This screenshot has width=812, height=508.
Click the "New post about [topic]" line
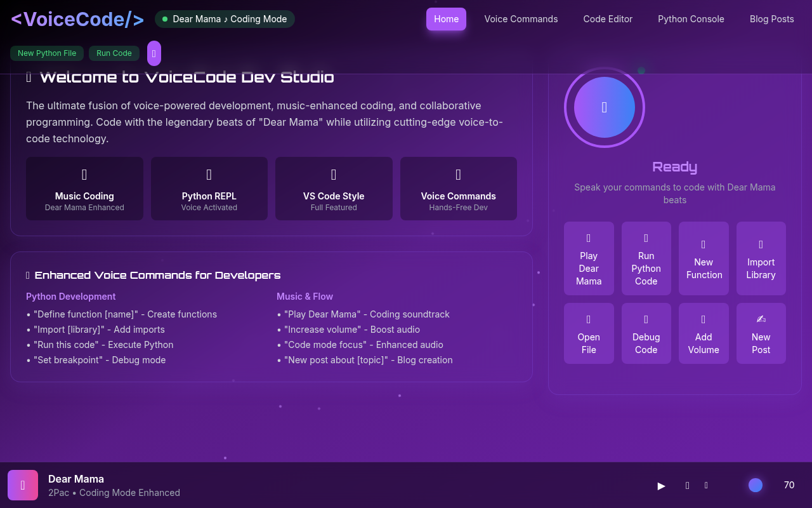[x=365, y=360]
